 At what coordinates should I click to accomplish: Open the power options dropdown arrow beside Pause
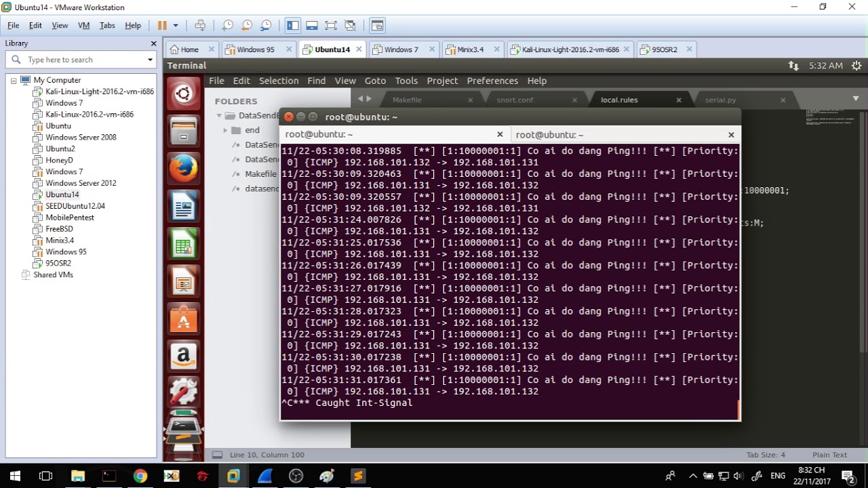[x=176, y=25]
